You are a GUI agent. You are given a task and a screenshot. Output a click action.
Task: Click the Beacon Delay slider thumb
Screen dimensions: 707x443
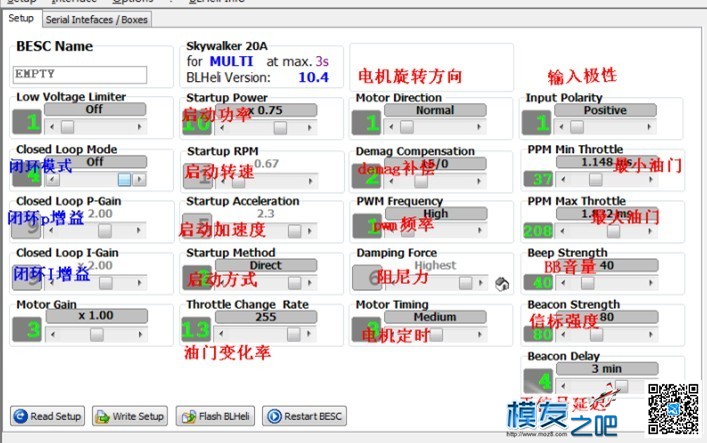coord(622,386)
